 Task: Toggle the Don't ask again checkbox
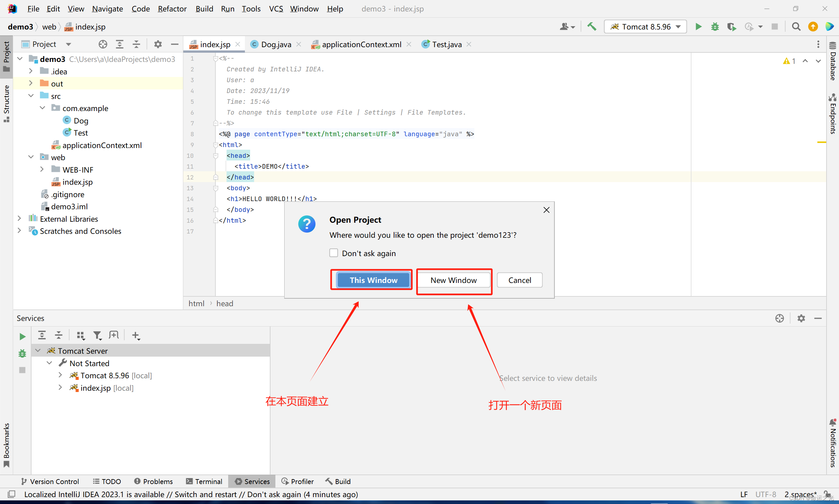pos(332,253)
